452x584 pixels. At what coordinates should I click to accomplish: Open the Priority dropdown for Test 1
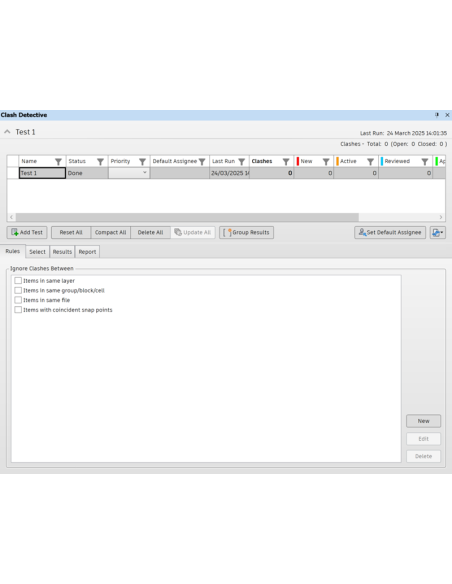click(x=144, y=172)
